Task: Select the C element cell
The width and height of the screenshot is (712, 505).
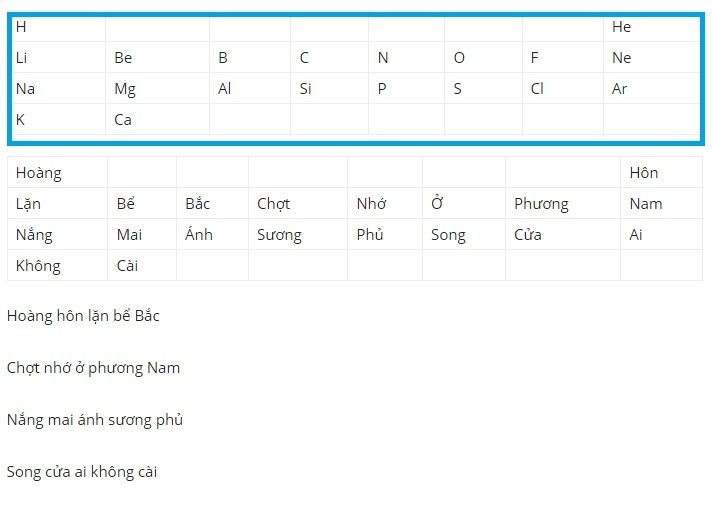Action: pyautogui.click(x=329, y=58)
